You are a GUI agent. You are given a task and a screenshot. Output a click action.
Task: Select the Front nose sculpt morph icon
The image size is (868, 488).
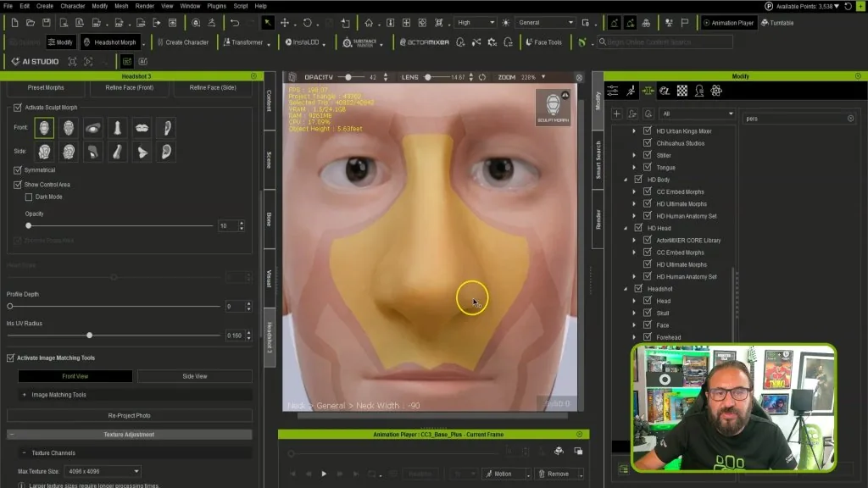pos(117,128)
